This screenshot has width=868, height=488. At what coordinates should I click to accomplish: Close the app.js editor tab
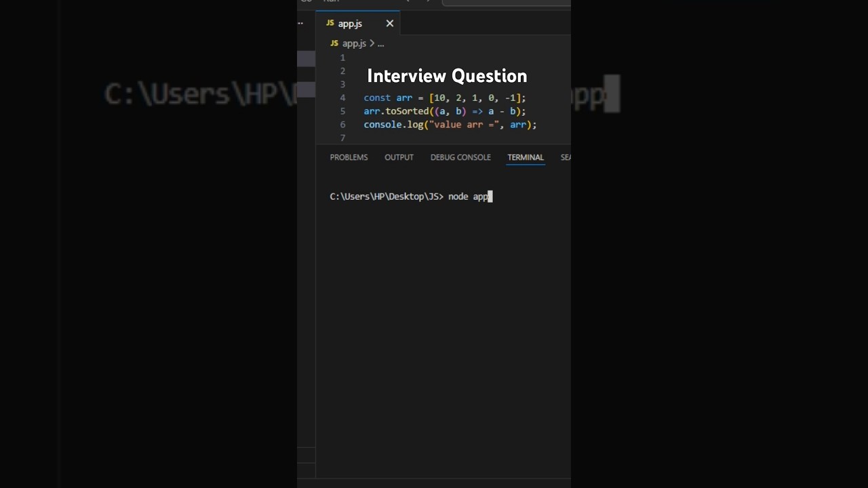click(x=389, y=24)
